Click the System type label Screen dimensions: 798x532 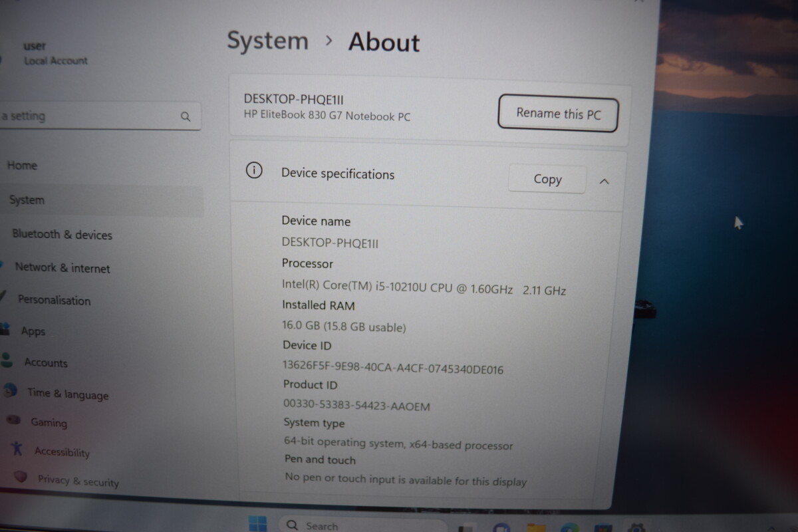pos(314,423)
